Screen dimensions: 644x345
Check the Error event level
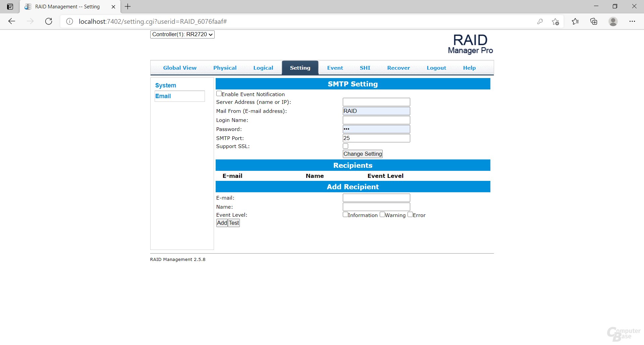pyautogui.click(x=410, y=214)
